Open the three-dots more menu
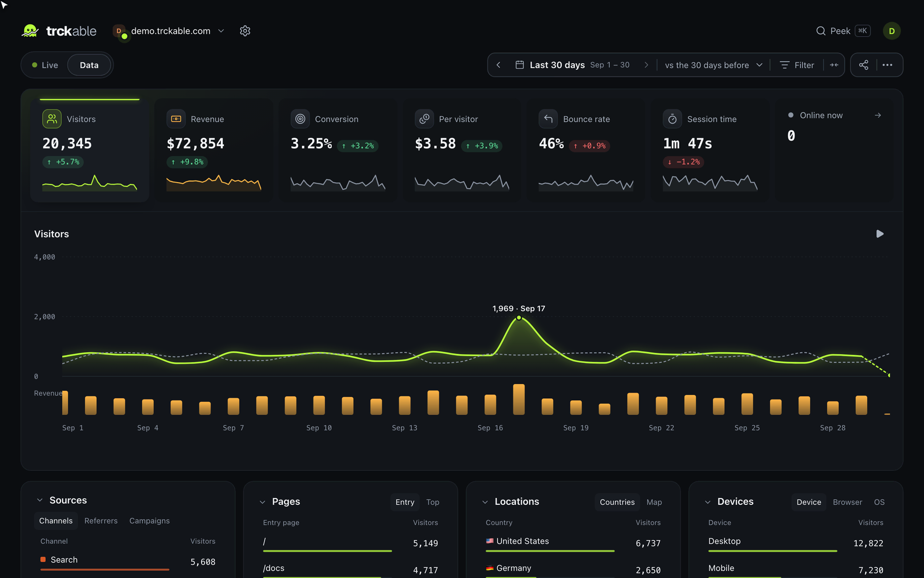The width and height of the screenshot is (924, 578). coord(887,65)
